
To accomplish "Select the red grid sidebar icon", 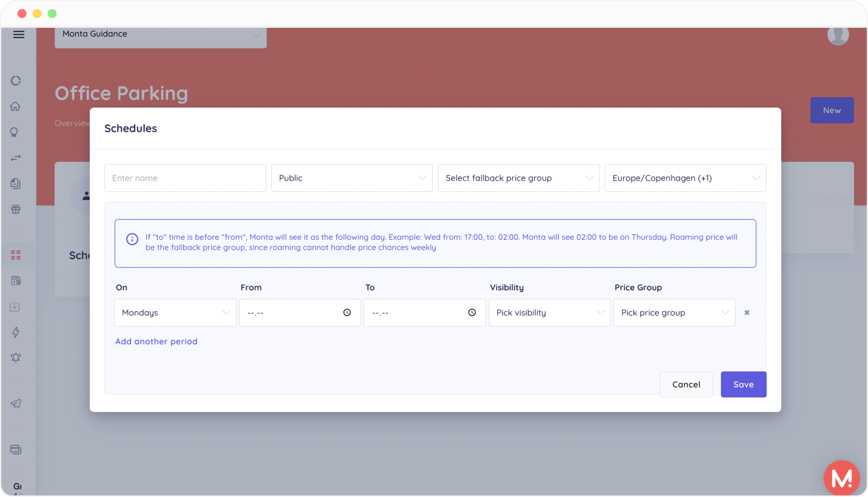I will point(16,255).
